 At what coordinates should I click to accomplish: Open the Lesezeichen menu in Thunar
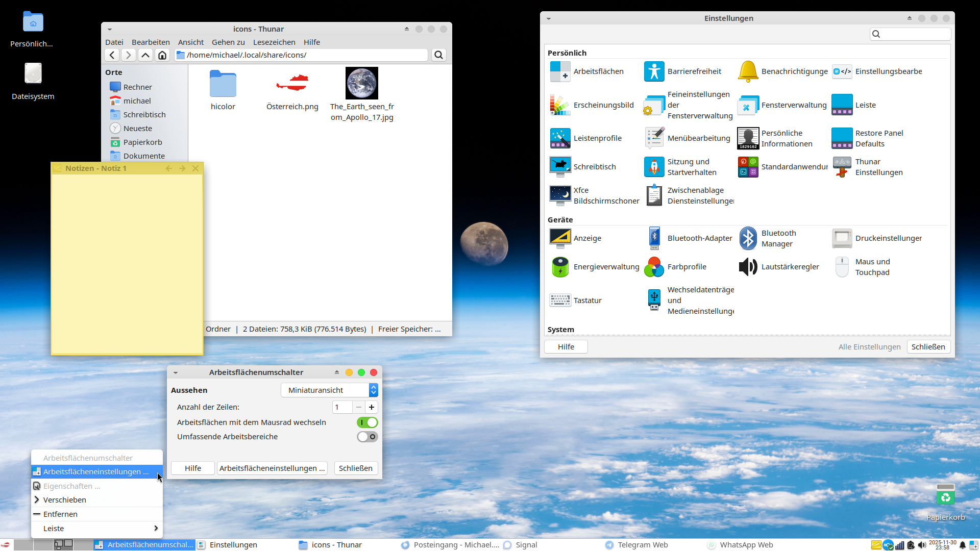(x=274, y=42)
